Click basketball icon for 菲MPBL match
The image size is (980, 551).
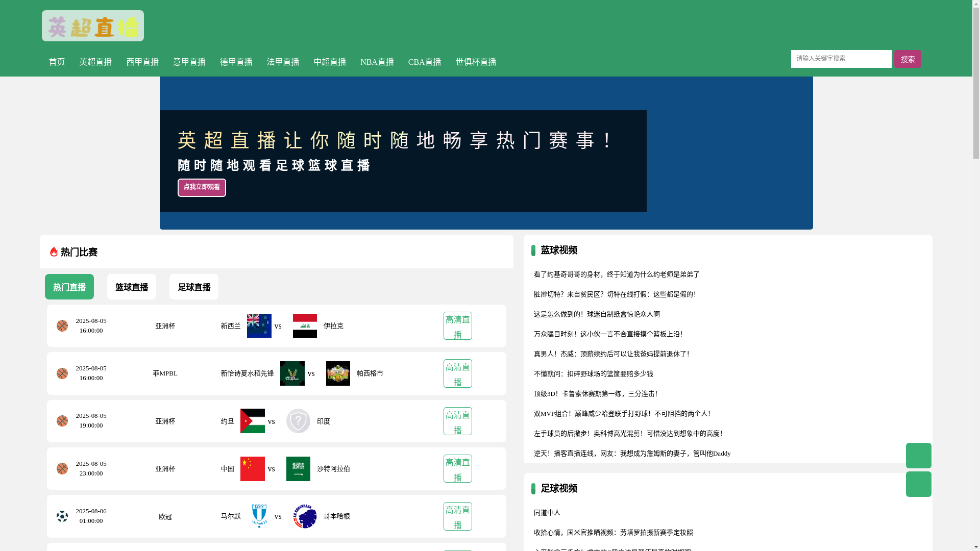coord(62,373)
